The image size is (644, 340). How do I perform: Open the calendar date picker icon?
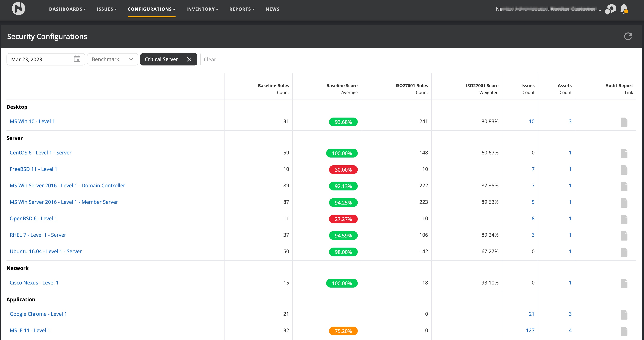coord(77,59)
